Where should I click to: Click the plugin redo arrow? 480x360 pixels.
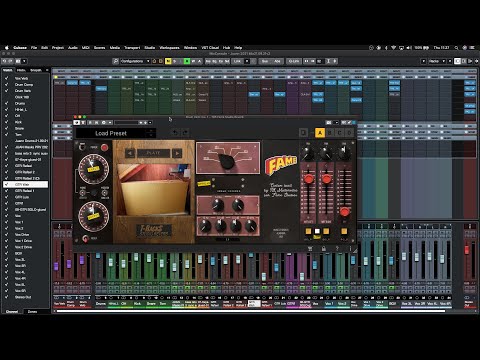point(185,133)
